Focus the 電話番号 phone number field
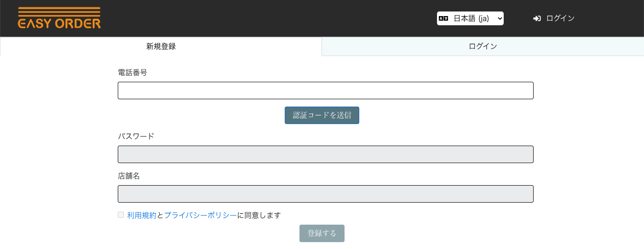644x249 pixels. pos(325,91)
